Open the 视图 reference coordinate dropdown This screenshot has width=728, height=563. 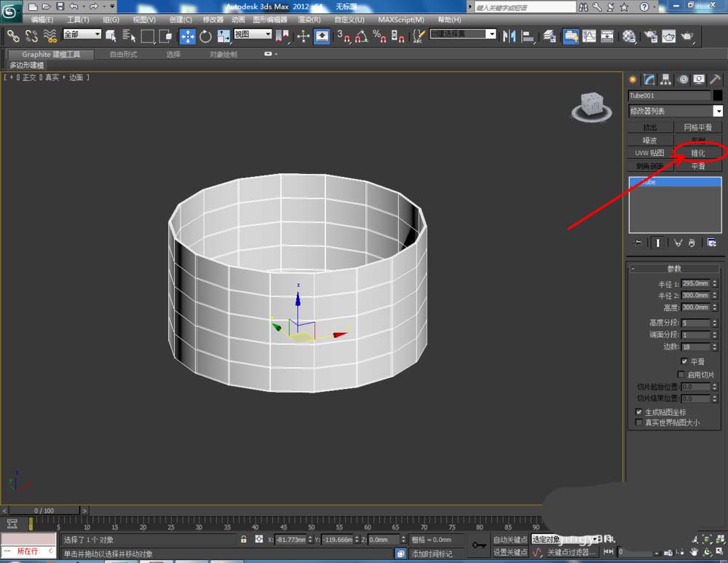(x=253, y=34)
